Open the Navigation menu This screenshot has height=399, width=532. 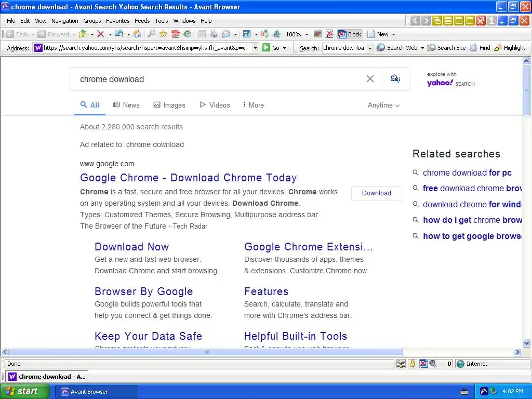click(x=65, y=21)
